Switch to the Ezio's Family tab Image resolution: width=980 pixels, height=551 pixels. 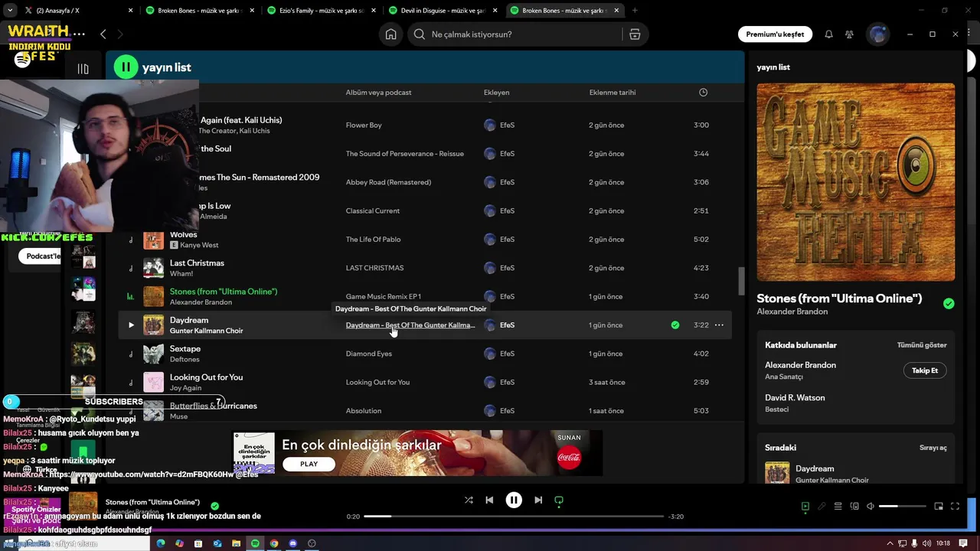tap(322, 11)
